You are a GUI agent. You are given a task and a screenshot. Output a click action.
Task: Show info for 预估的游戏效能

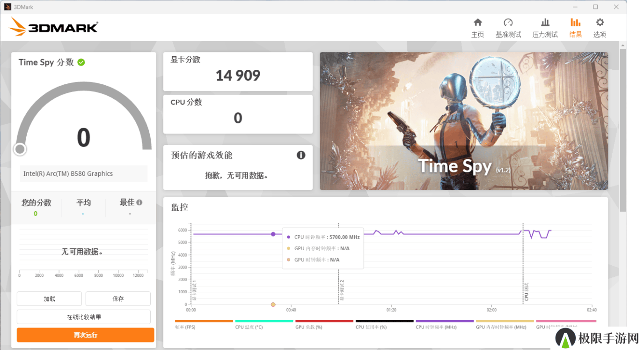pyautogui.click(x=301, y=155)
